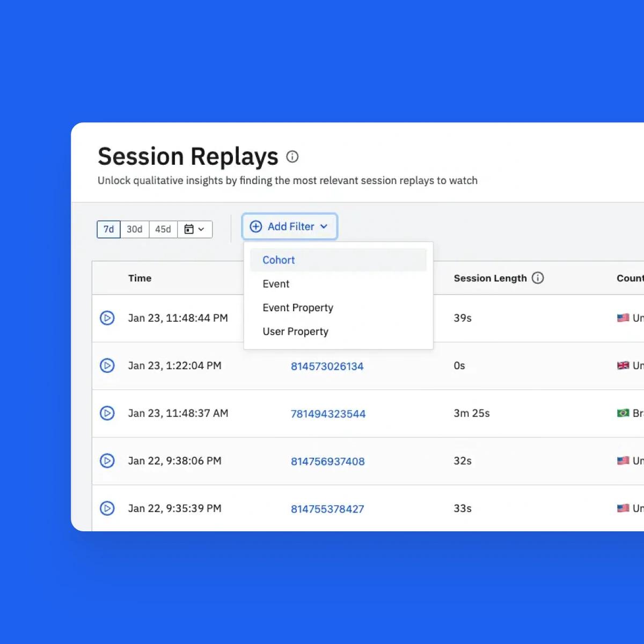
Task: Click Session Length info icon
Action: pos(537,278)
